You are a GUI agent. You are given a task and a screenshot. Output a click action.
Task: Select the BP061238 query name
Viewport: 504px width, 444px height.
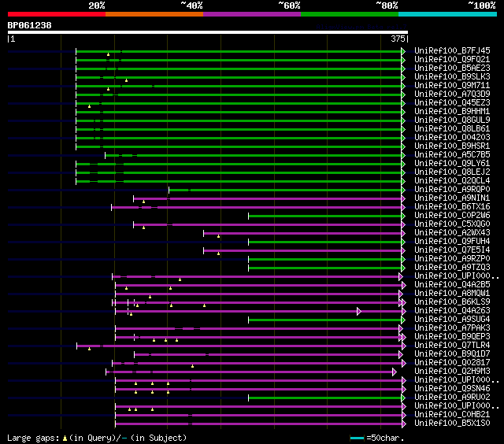[30, 25]
